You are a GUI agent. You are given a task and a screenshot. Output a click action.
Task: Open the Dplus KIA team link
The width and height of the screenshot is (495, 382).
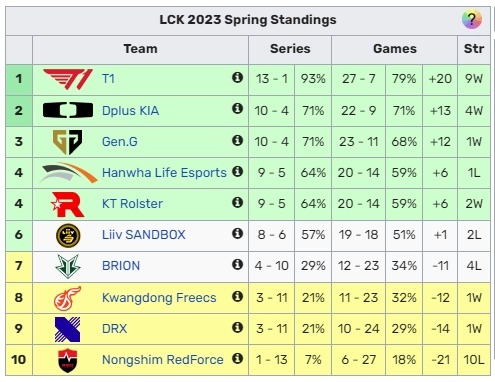(x=130, y=111)
